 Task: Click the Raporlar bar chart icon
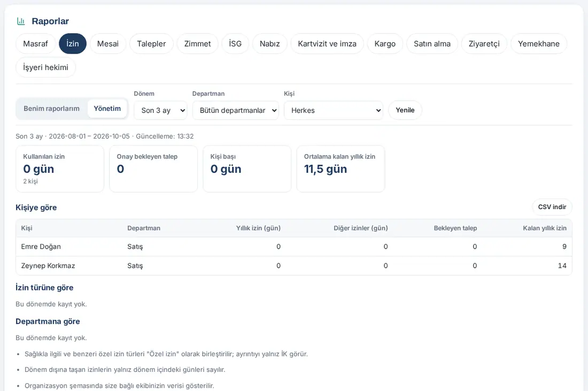[21, 21]
